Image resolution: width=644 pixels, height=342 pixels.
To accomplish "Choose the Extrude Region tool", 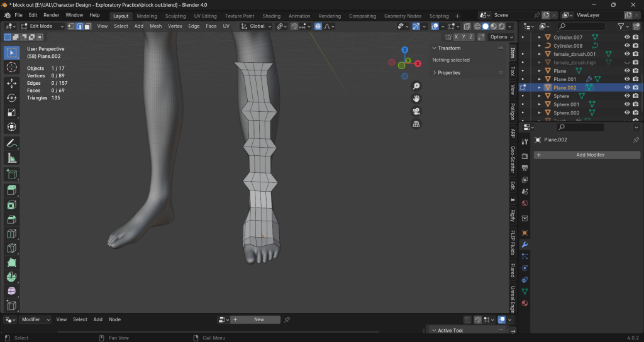I will [x=11, y=190].
